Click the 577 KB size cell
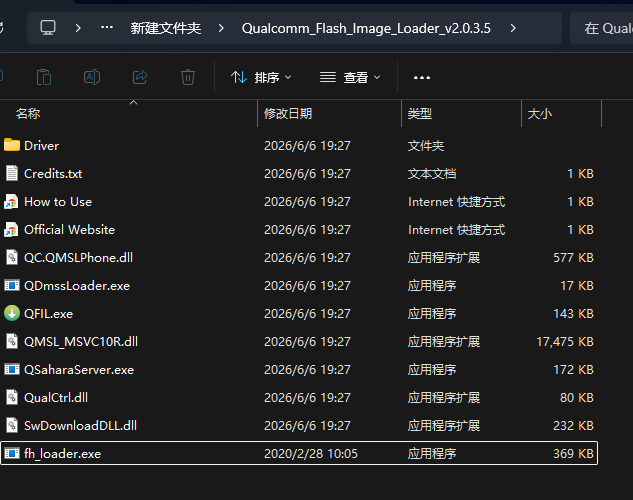Screen dimensions: 633x500 573,257
